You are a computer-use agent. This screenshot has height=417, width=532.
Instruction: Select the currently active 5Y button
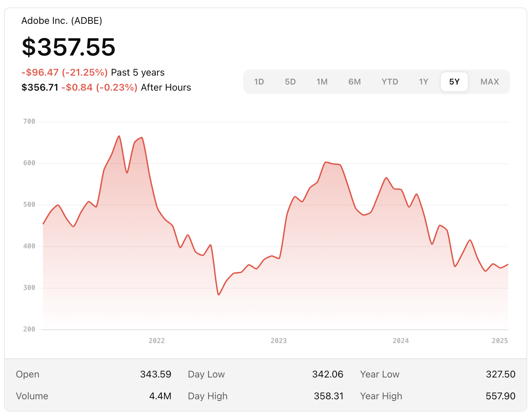[454, 82]
